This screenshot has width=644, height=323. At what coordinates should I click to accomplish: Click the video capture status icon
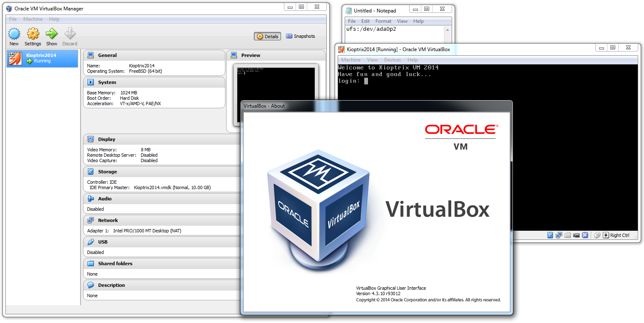pos(577,235)
